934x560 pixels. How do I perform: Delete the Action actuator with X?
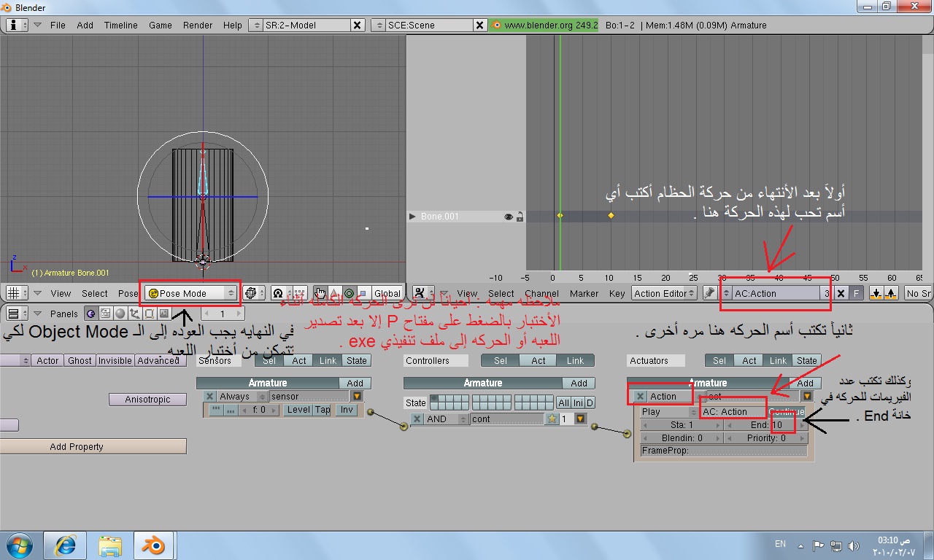640,397
